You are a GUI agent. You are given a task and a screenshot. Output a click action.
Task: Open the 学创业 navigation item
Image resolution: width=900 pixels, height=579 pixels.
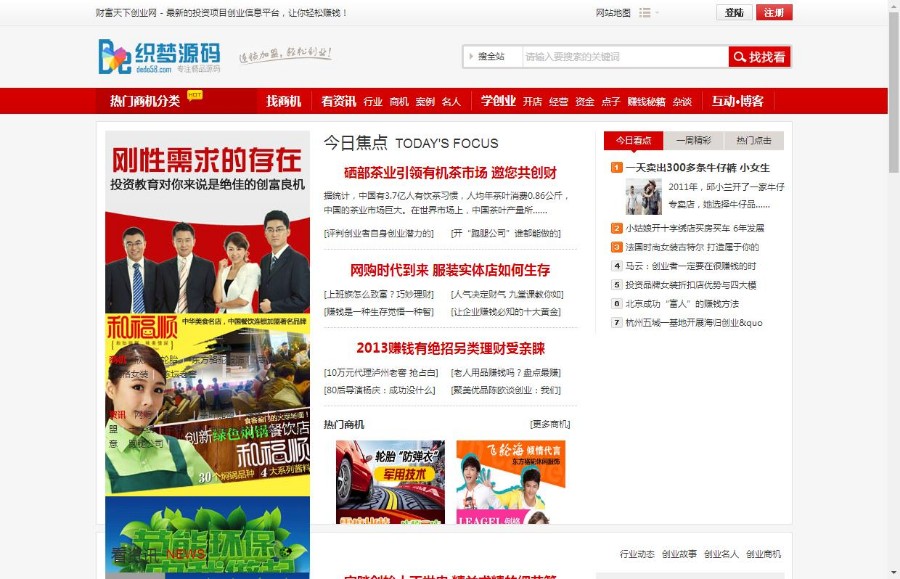coord(498,101)
